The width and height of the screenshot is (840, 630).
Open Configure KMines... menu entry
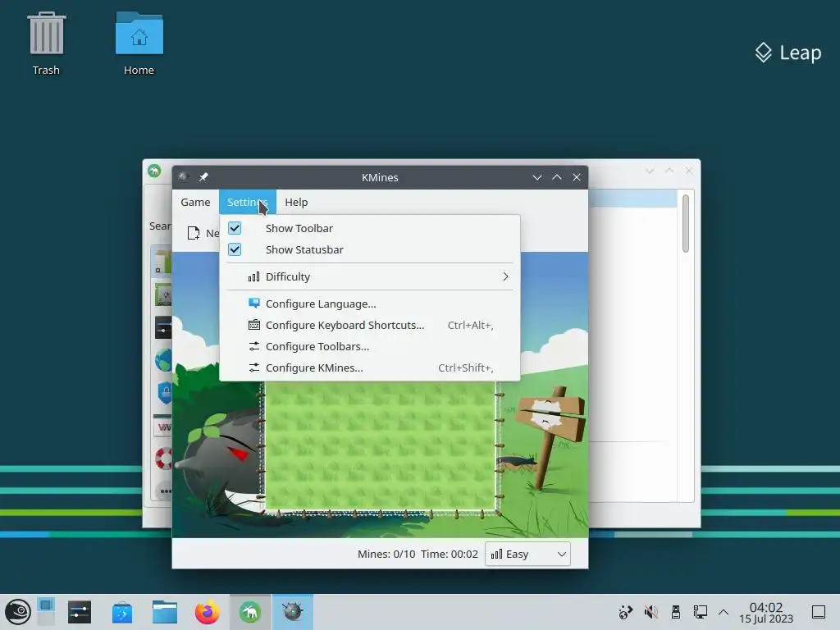point(370,368)
